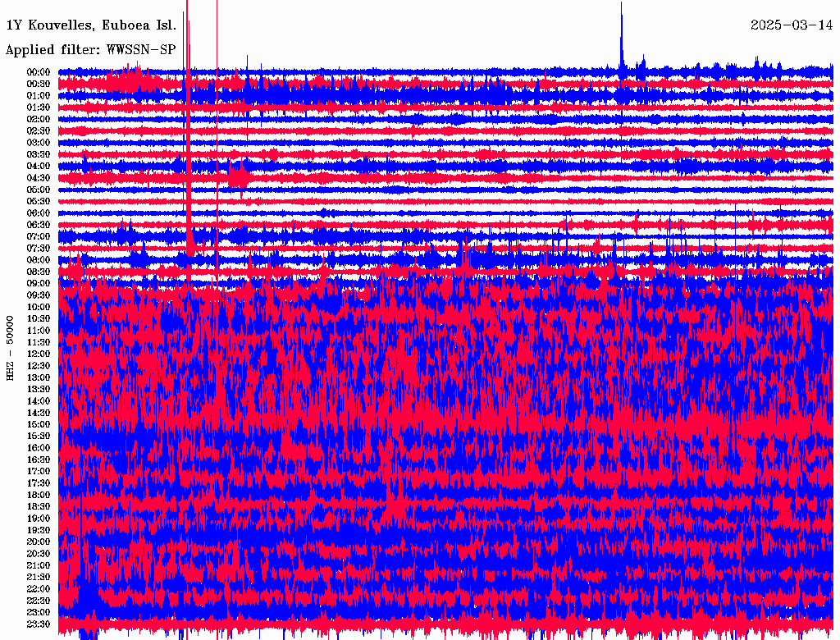Click the 12:00 time label

pyautogui.click(x=39, y=354)
